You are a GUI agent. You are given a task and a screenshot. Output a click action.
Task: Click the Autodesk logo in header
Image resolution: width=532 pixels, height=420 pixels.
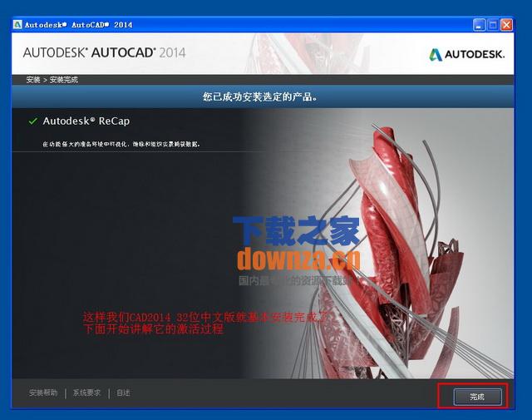(467, 54)
